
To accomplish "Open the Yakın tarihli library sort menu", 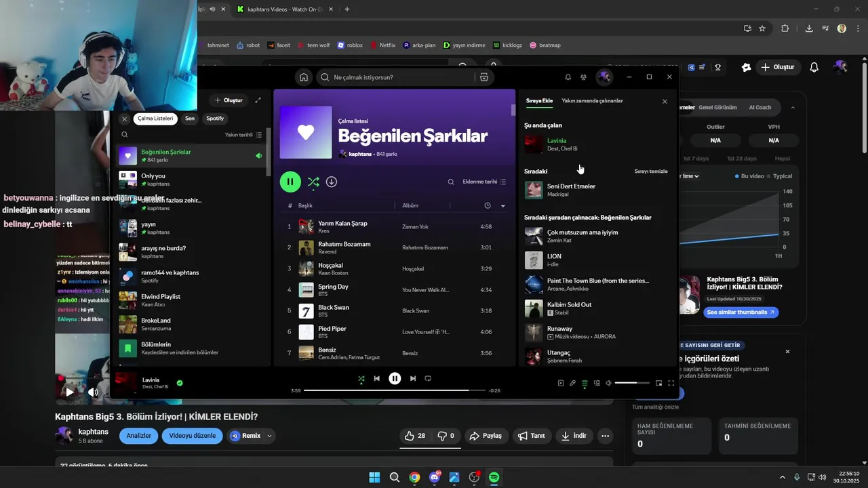I will pyautogui.click(x=243, y=135).
